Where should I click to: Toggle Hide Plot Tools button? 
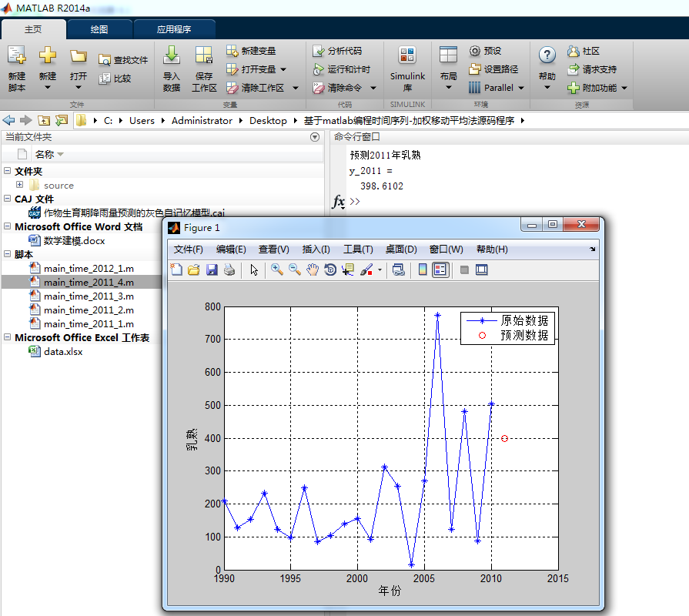click(x=464, y=269)
